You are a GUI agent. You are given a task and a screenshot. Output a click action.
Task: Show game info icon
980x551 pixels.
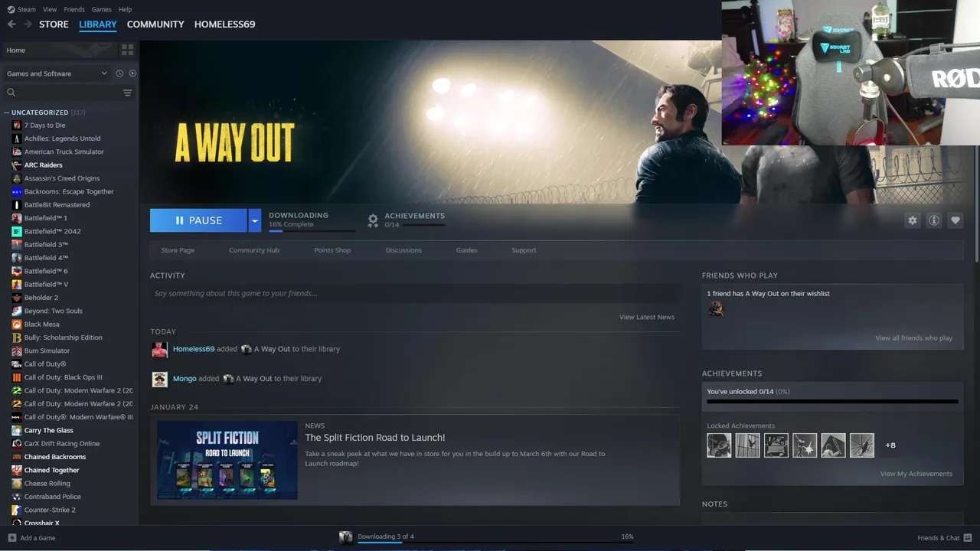click(933, 220)
